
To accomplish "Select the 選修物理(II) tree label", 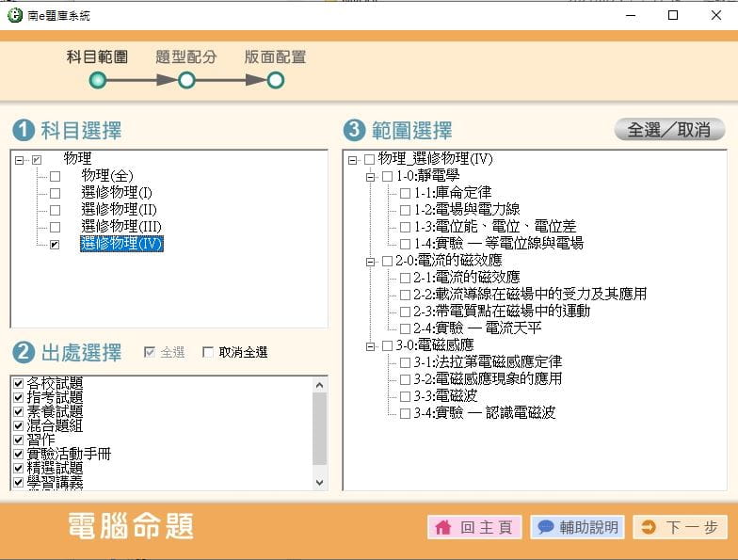I will 119,209.
